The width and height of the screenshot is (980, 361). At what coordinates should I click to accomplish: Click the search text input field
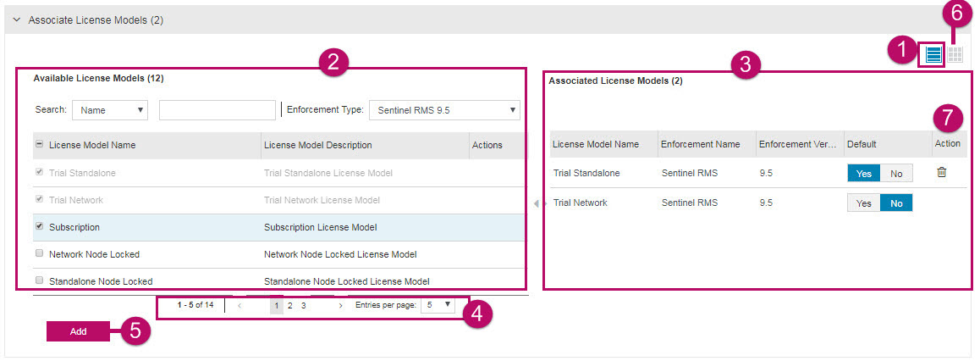pyautogui.click(x=217, y=110)
